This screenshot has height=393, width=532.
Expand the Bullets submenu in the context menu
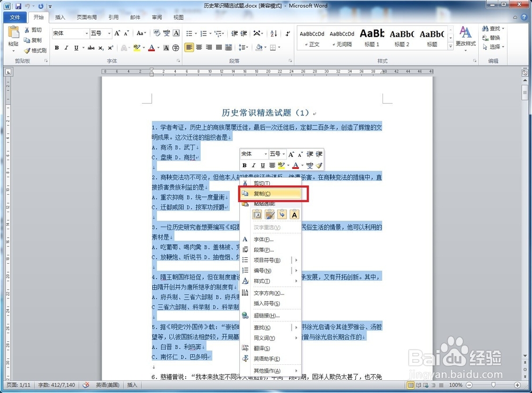[x=296, y=260]
